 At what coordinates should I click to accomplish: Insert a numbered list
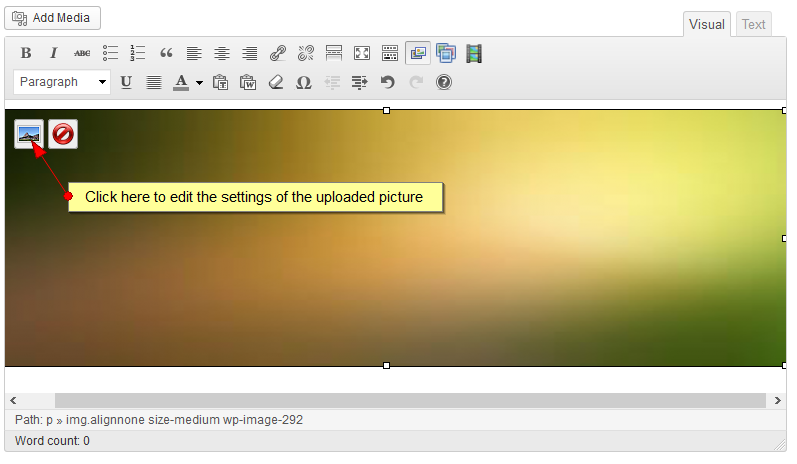pos(138,53)
